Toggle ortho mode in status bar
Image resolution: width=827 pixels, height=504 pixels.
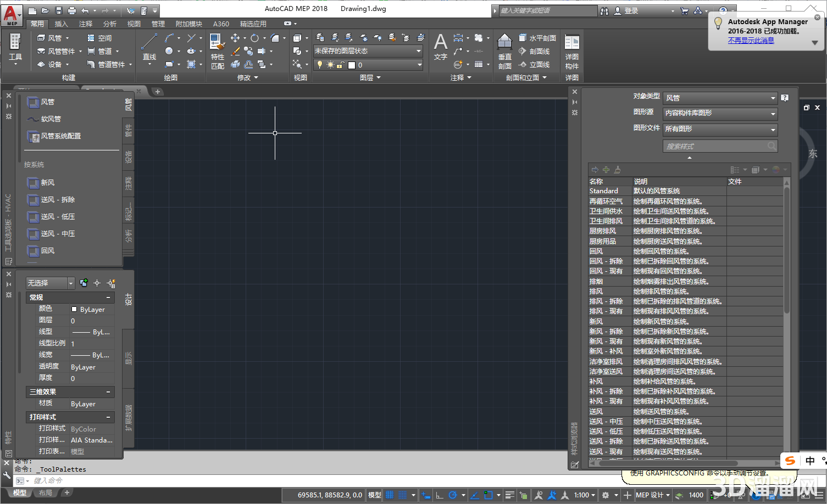pyautogui.click(x=439, y=495)
